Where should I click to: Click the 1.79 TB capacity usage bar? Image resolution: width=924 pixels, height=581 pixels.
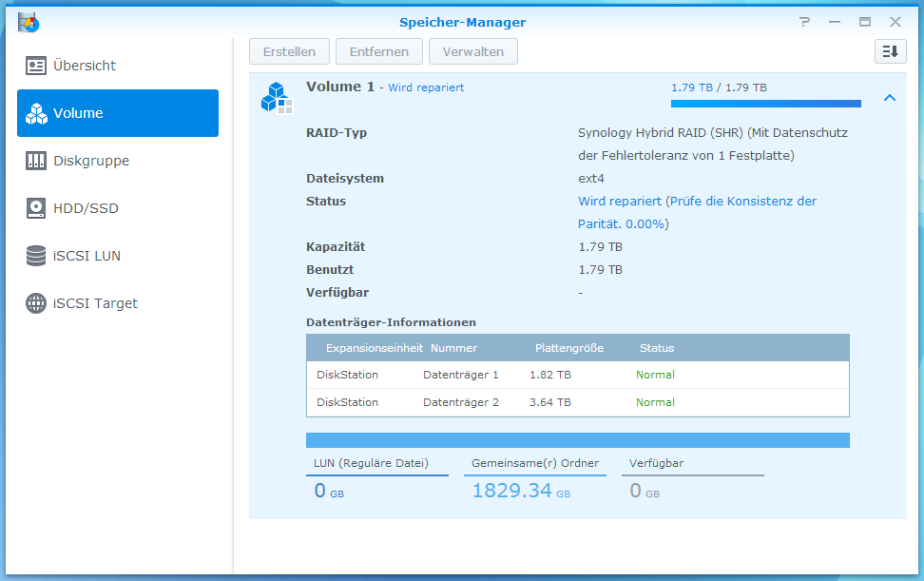pos(766,103)
